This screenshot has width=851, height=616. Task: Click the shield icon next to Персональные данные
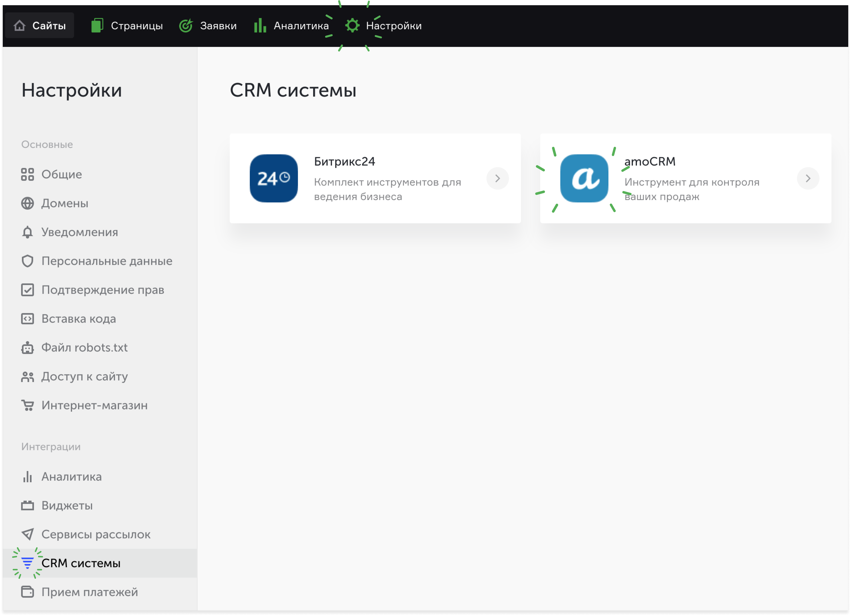(x=27, y=261)
